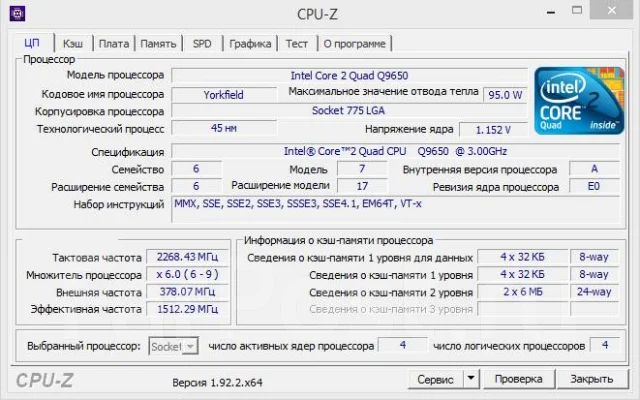Open the Графика tab

click(250, 44)
